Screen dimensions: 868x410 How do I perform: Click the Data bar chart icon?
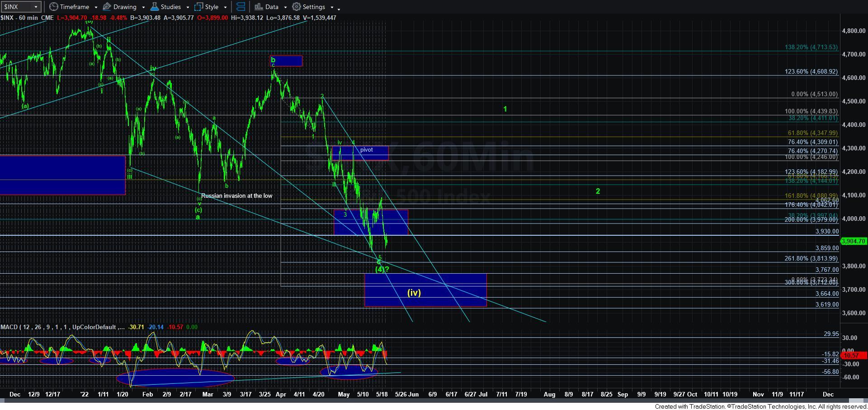(x=258, y=7)
